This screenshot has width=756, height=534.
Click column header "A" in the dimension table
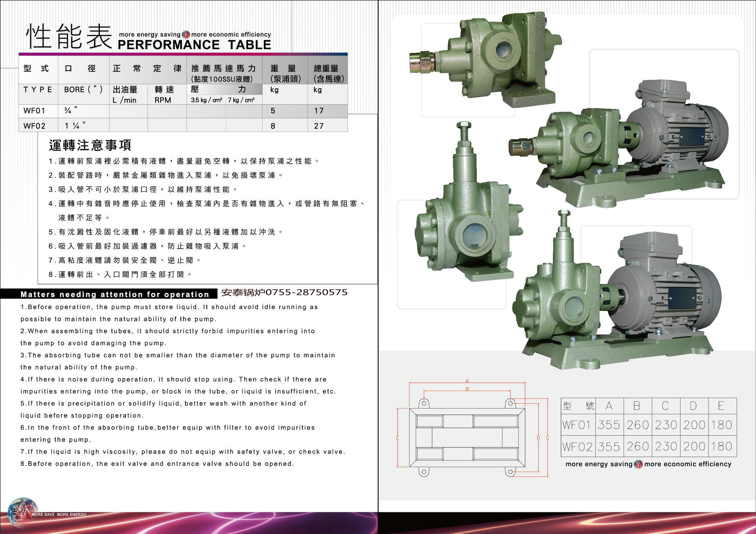609,406
